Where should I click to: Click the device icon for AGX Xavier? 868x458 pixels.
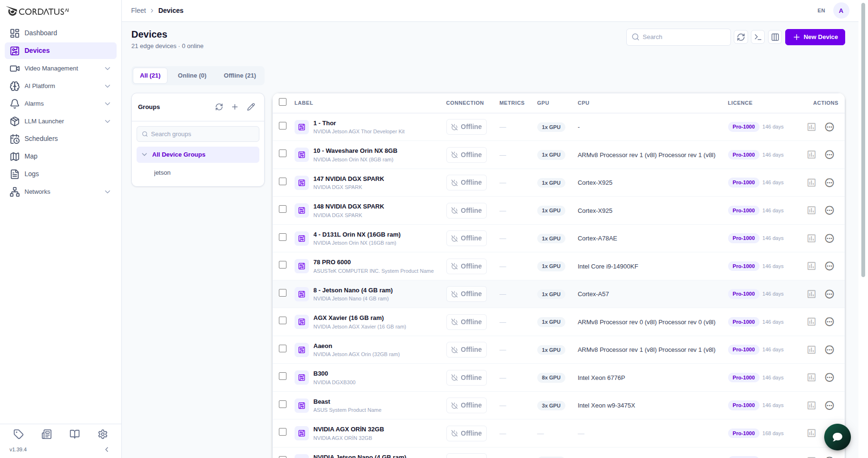[302, 322]
